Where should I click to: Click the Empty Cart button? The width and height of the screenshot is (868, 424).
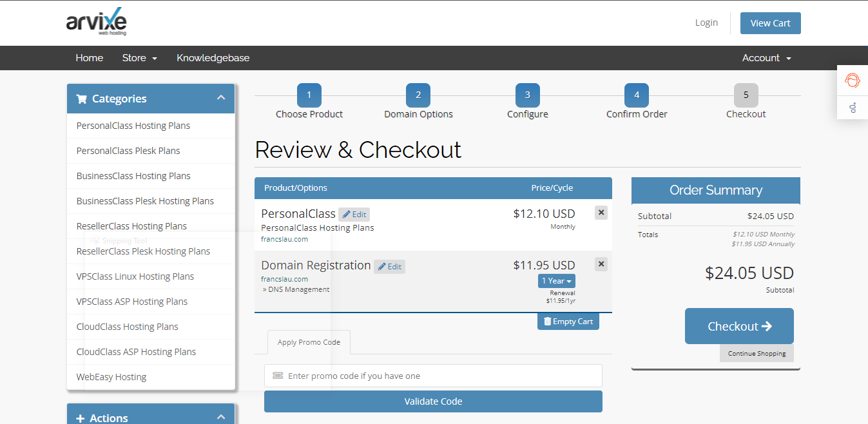pyautogui.click(x=568, y=322)
